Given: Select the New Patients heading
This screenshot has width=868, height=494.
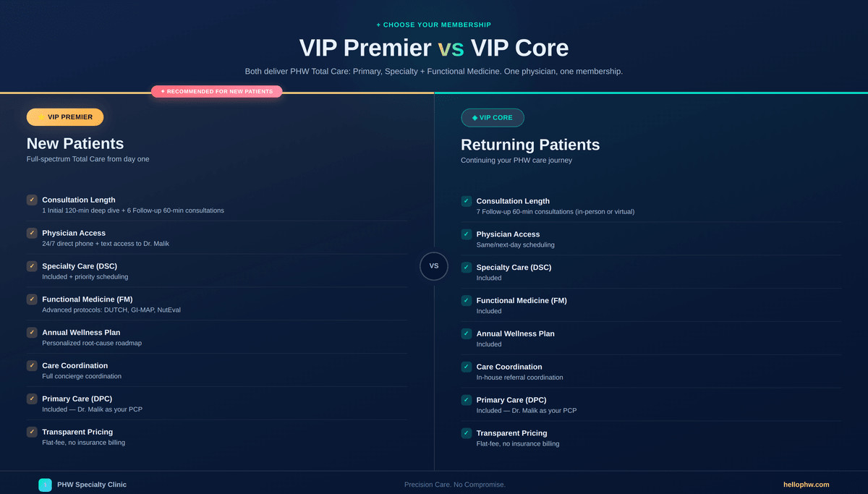Looking at the screenshot, I should click(75, 143).
